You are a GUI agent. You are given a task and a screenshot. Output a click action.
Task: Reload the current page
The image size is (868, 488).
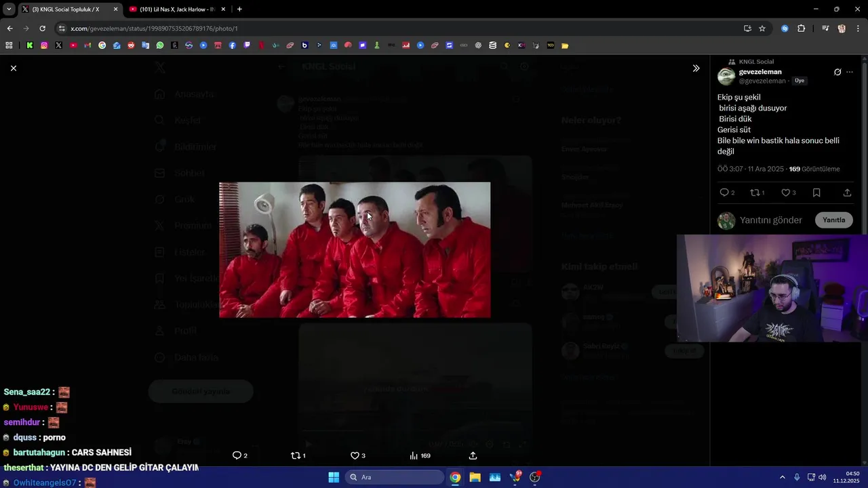pos(42,28)
